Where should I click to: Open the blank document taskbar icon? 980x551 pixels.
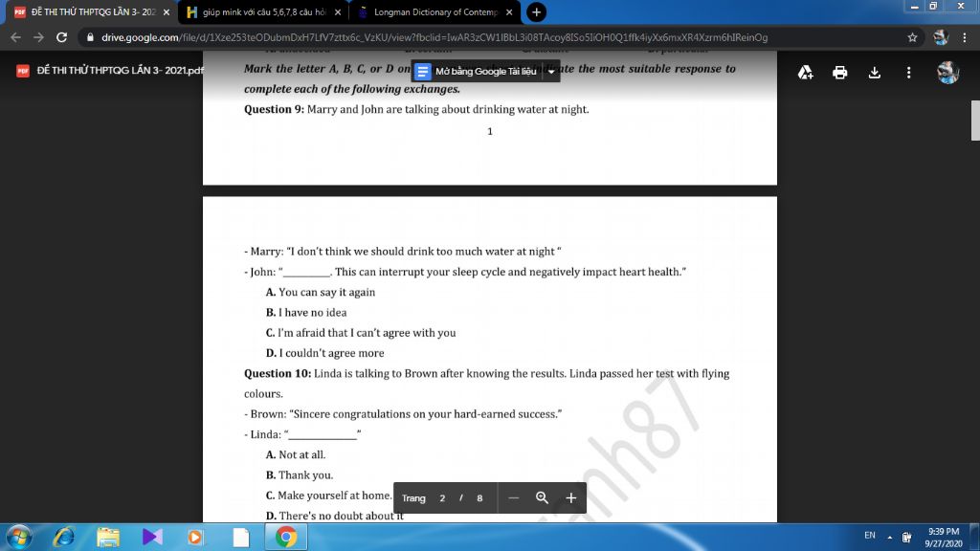click(240, 537)
